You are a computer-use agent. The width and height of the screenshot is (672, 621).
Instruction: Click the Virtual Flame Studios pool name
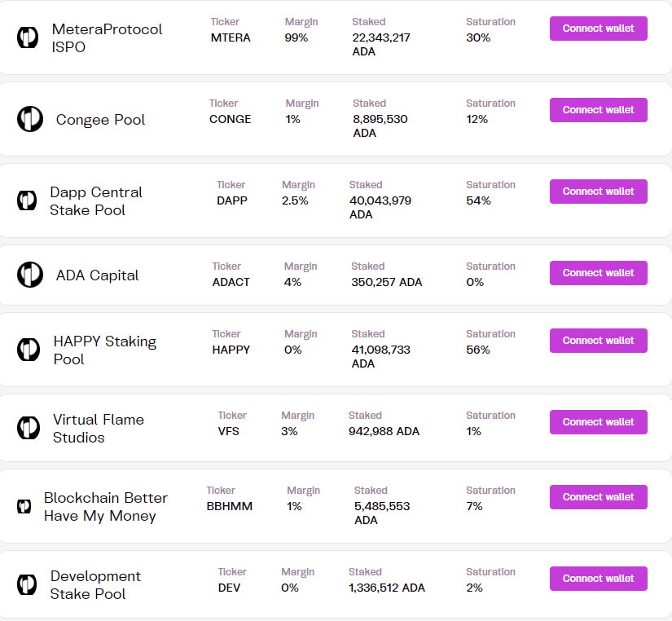(98, 429)
